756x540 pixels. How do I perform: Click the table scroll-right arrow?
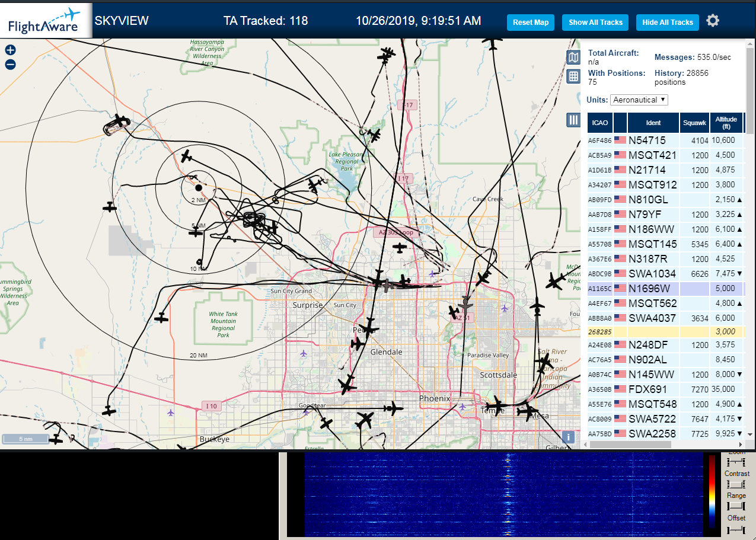coord(741,443)
